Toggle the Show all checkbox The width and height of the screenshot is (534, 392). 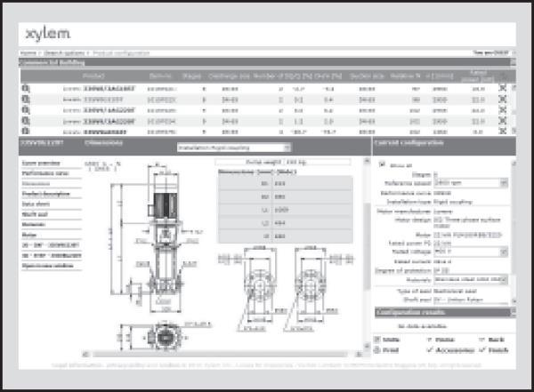click(382, 164)
